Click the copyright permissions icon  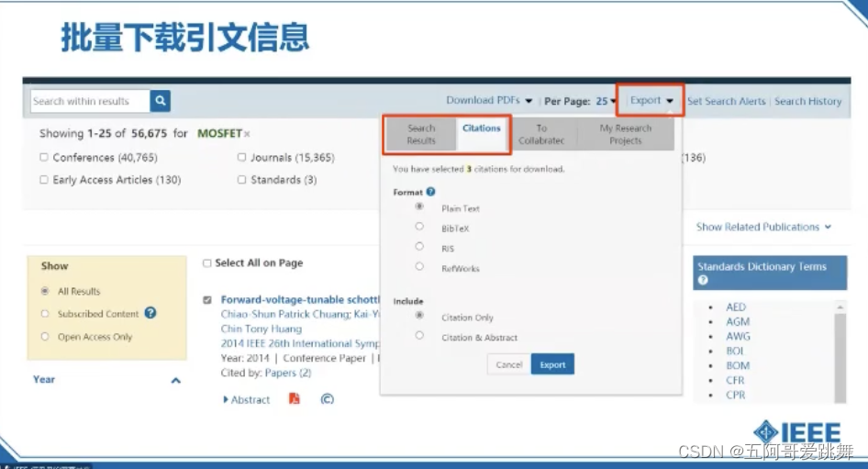click(328, 398)
